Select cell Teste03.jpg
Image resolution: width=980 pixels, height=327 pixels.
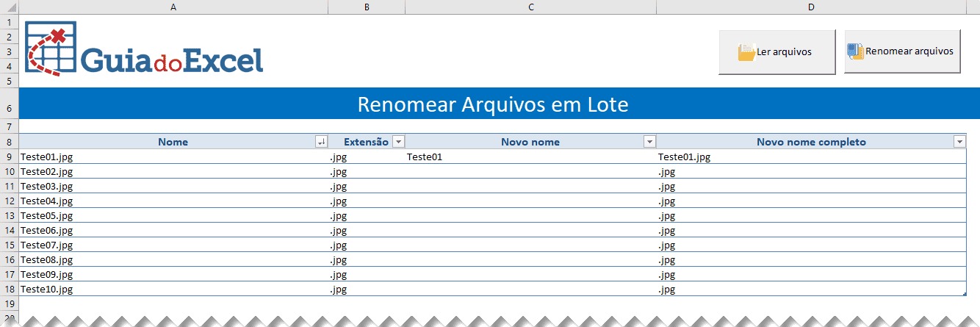tap(173, 186)
